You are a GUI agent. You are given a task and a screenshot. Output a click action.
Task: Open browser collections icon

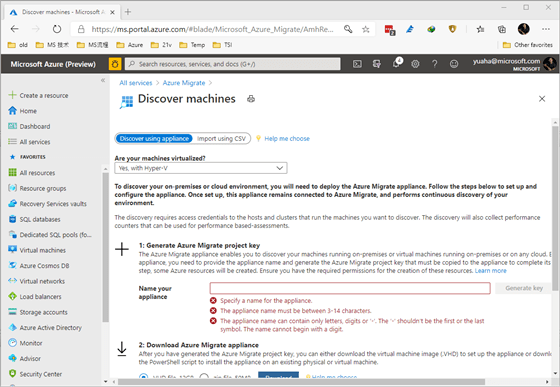tap(502, 29)
